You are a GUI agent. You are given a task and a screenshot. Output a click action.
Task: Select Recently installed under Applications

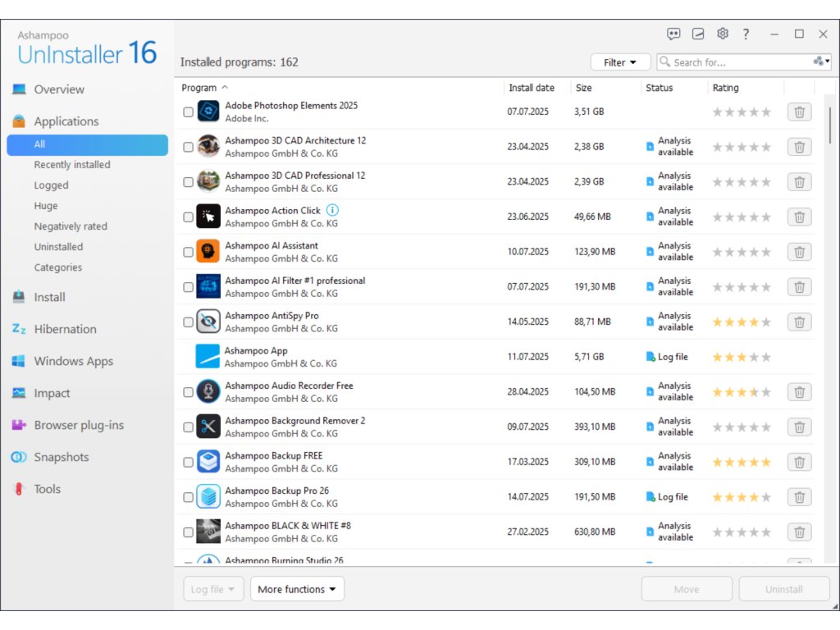[72, 165]
